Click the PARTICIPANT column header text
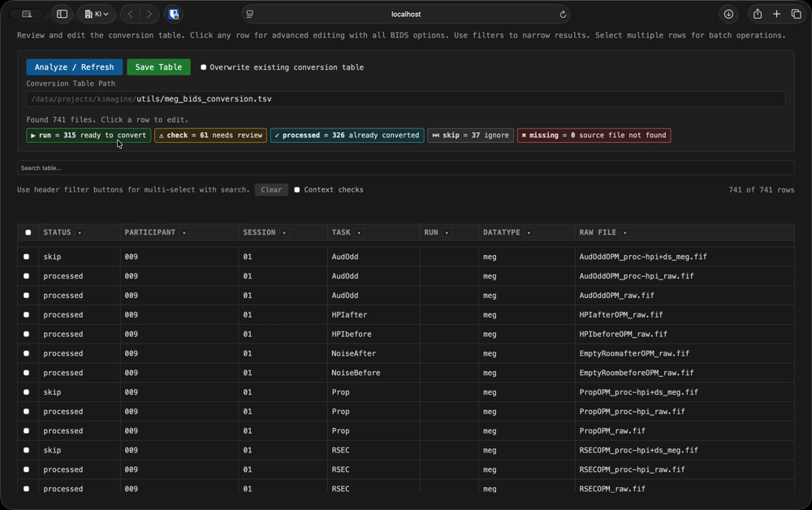The image size is (812, 510). coord(149,232)
